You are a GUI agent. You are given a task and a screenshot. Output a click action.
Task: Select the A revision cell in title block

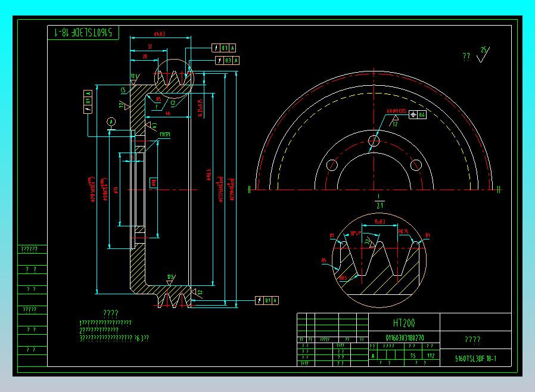(373, 356)
